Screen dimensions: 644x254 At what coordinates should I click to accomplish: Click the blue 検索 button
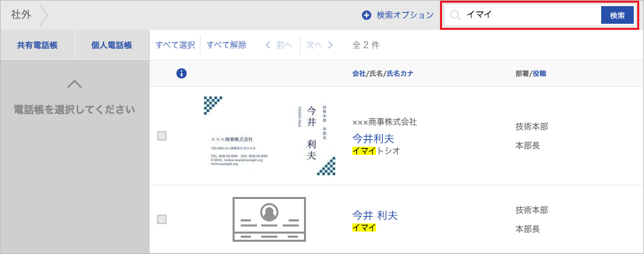click(617, 15)
